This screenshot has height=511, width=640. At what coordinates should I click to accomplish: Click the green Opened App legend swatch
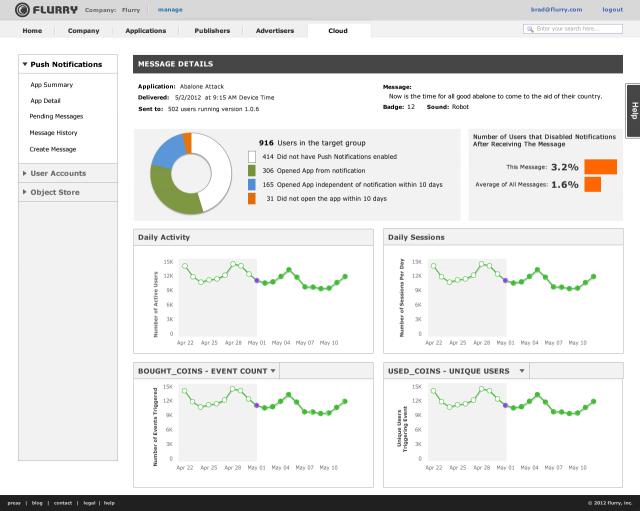point(252,171)
